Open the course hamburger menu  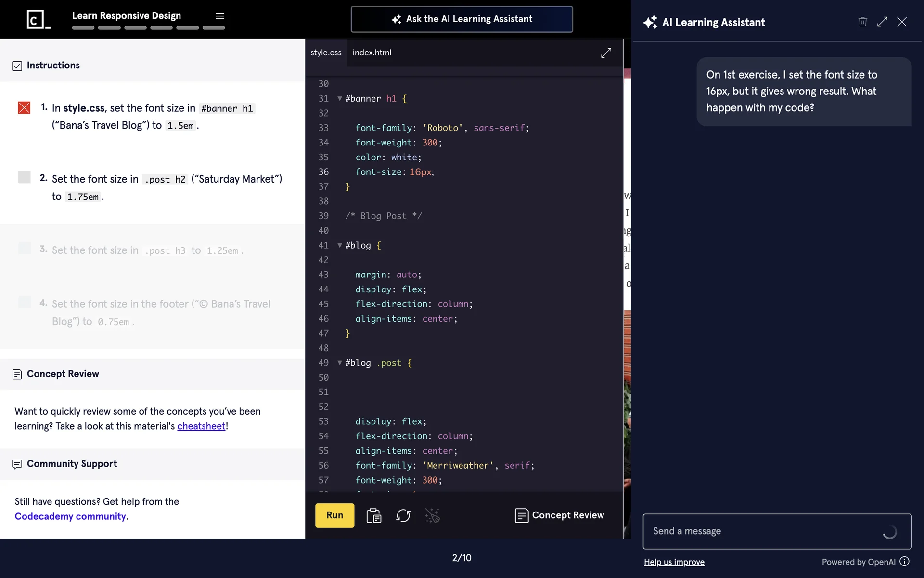pos(220,16)
